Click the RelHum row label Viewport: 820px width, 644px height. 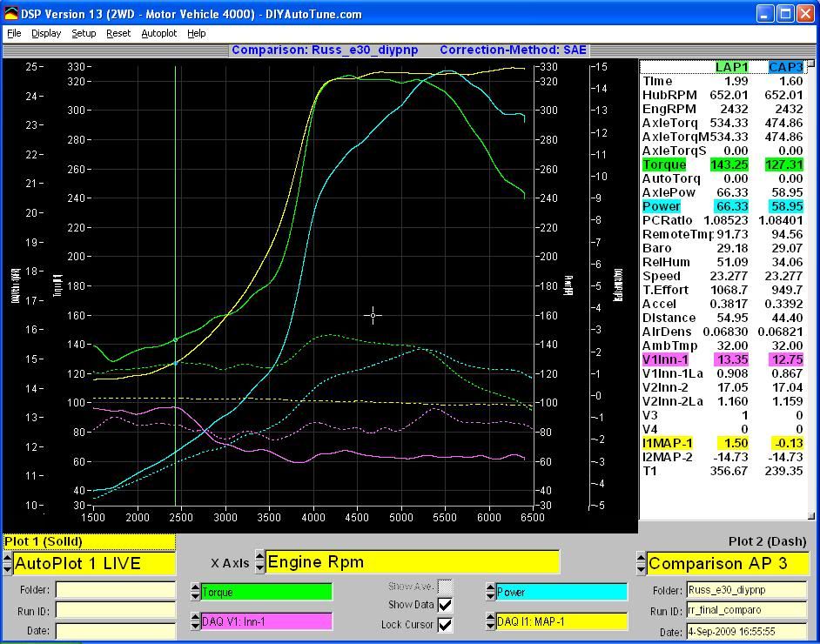pos(666,262)
